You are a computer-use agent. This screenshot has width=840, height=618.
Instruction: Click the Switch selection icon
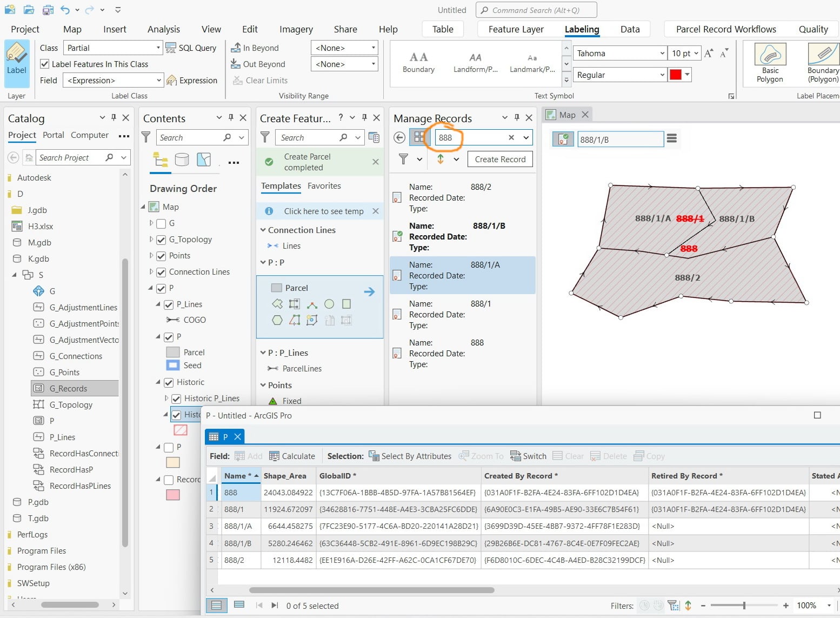point(529,456)
